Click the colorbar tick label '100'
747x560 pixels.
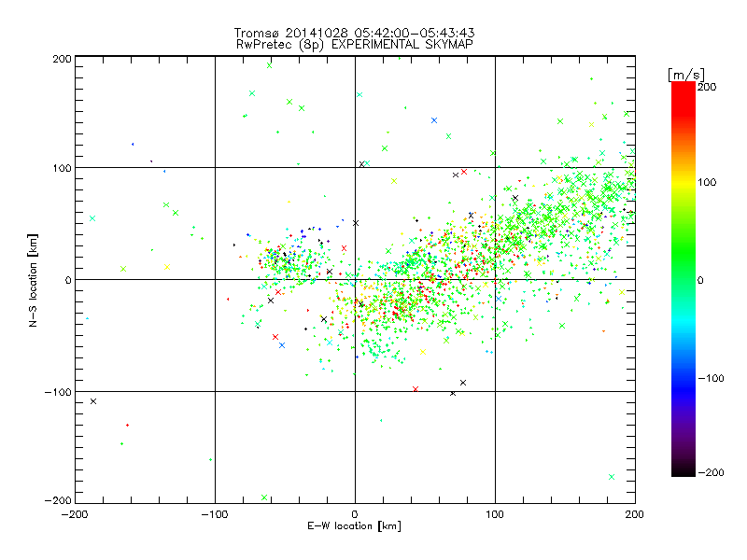pos(707,182)
